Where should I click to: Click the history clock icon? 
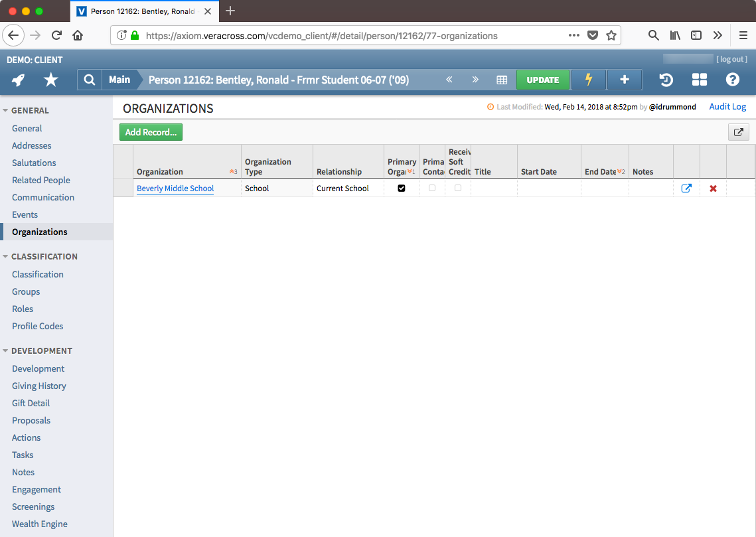click(x=666, y=80)
